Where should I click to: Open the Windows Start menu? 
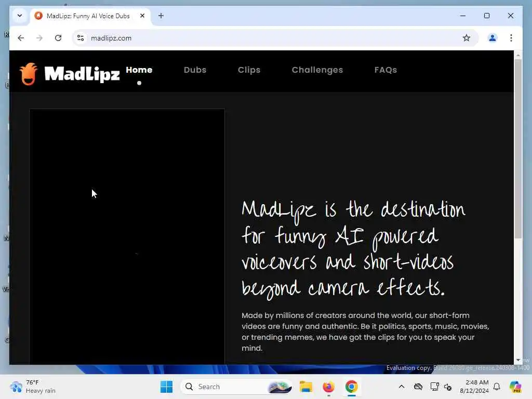166,387
